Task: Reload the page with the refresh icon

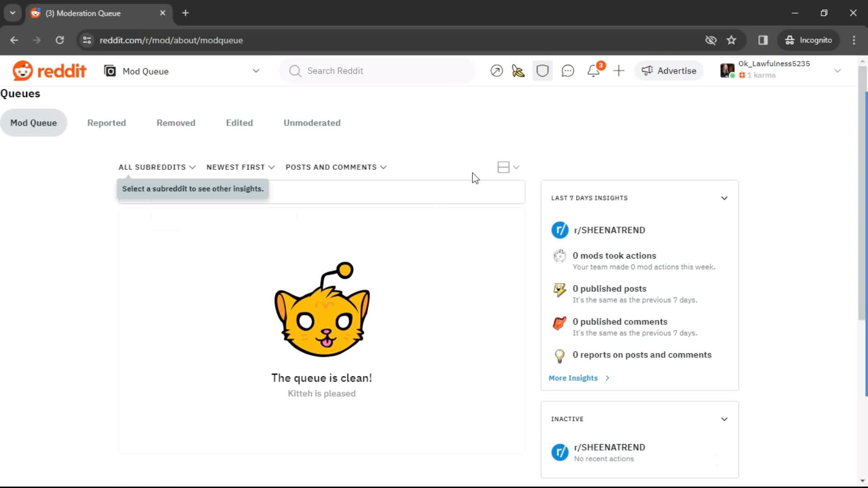Action: click(60, 40)
